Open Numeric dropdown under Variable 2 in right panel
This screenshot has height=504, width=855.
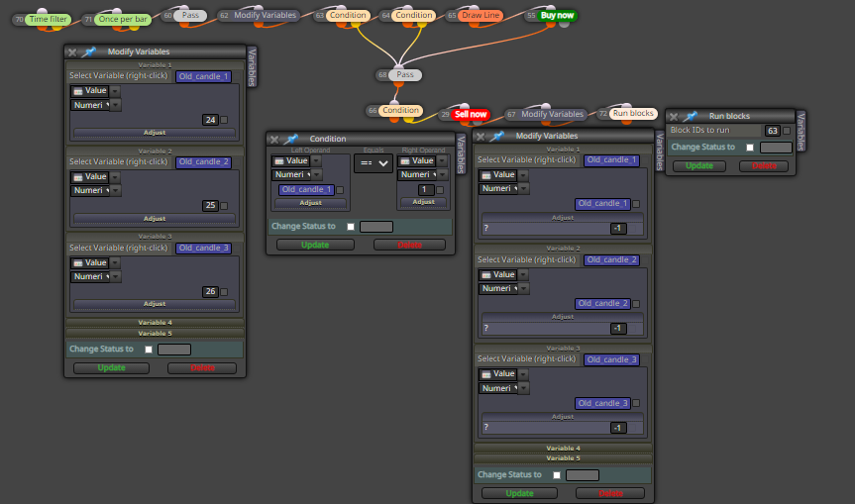(x=504, y=289)
